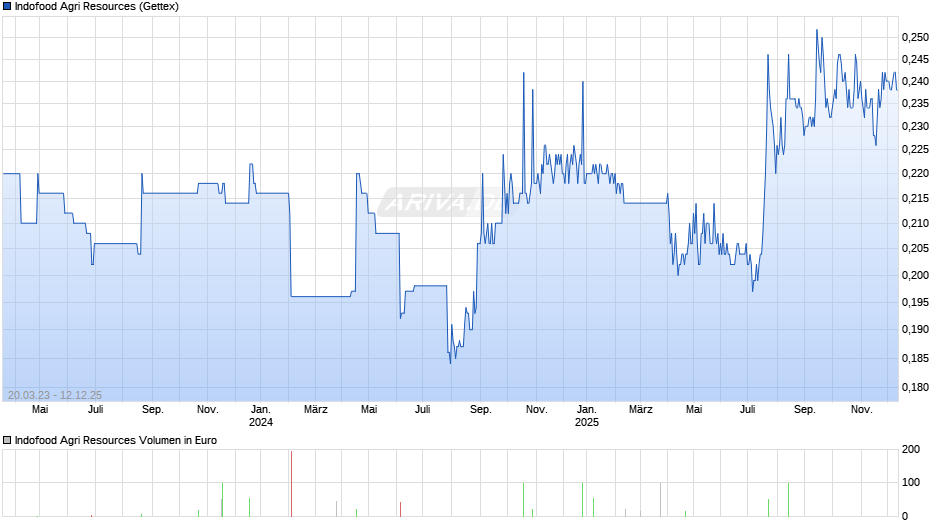Click the '0,220' price axis label
The image size is (940, 526).
click(915, 173)
